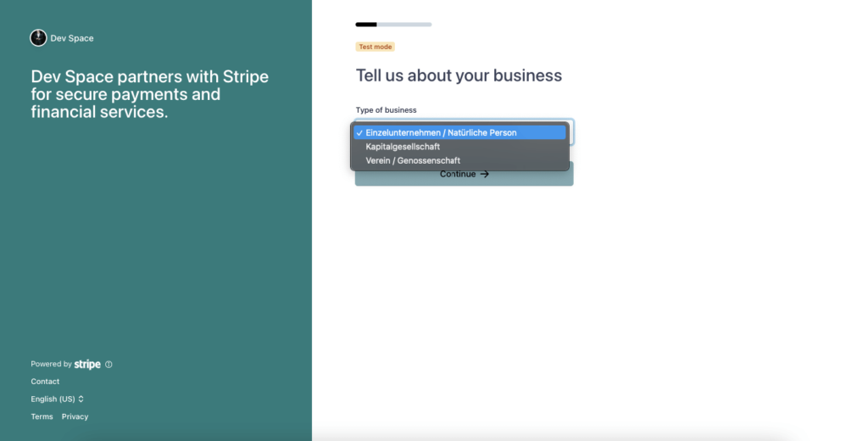
Task: Choose the Kapitalgesellschaft option
Action: coord(459,147)
